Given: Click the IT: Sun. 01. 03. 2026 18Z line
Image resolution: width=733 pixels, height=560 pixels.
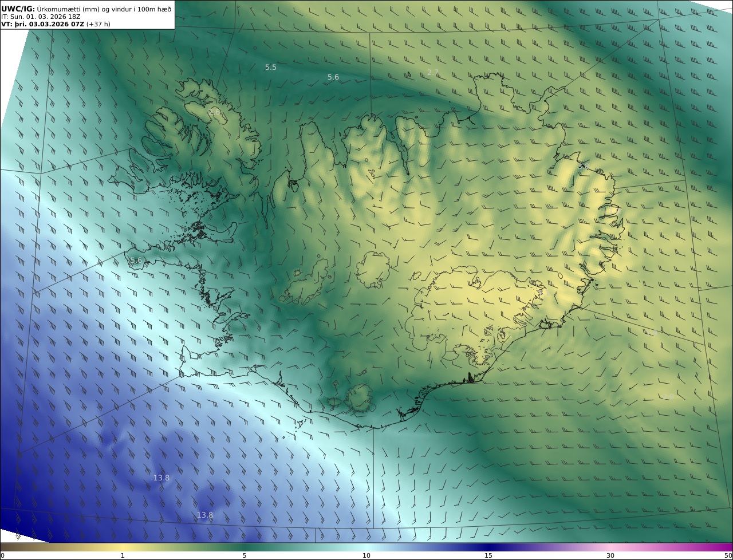Looking at the screenshot, I should click(41, 17).
